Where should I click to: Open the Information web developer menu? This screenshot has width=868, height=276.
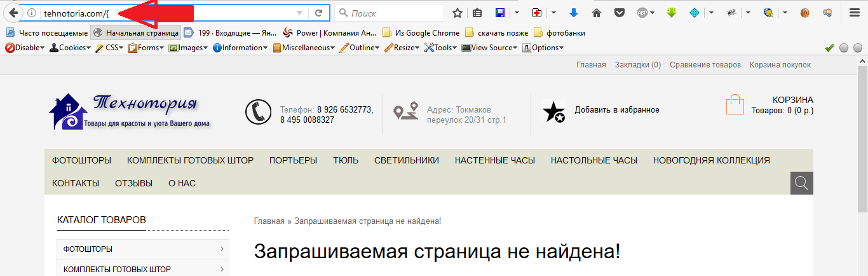tap(240, 48)
